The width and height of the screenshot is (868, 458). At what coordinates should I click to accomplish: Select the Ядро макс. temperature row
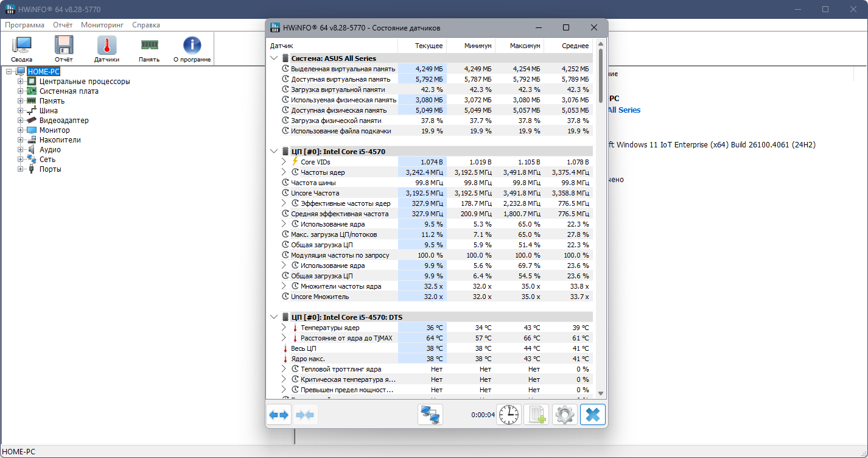(x=430, y=359)
